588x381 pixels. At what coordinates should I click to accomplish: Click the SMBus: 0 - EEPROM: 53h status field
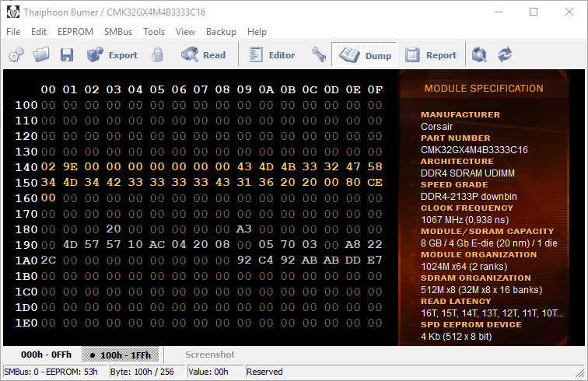(x=55, y=372)
